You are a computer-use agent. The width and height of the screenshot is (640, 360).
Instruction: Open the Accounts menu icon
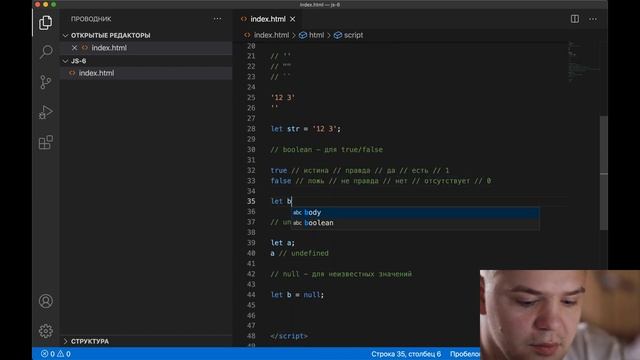[46, 301]
